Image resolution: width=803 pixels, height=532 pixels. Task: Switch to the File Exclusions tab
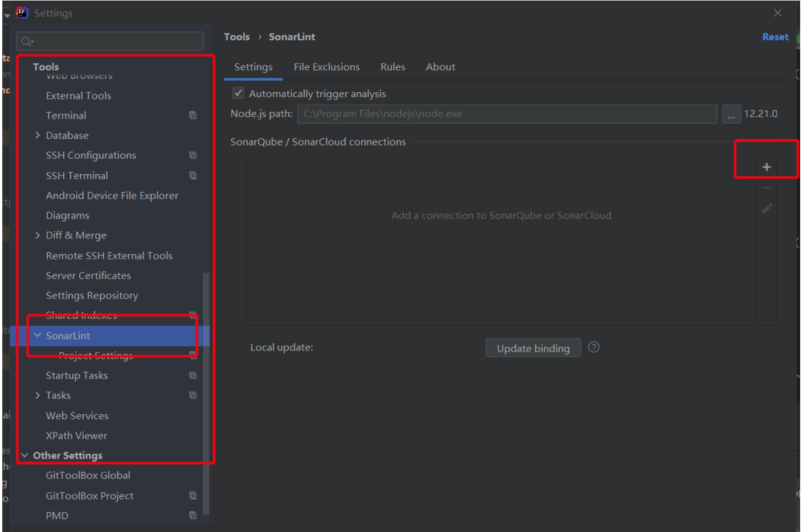pos(326,67)
